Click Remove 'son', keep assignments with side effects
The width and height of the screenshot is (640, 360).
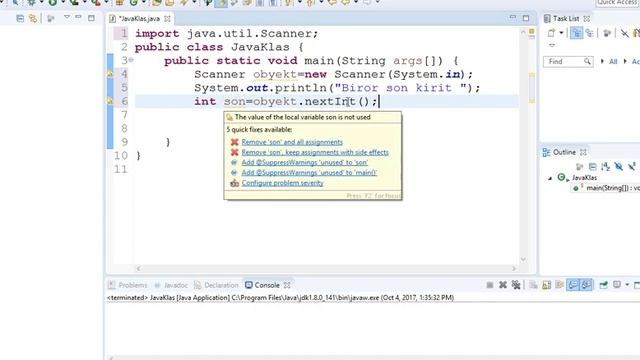pyautogui.click(x=315, y=152)
